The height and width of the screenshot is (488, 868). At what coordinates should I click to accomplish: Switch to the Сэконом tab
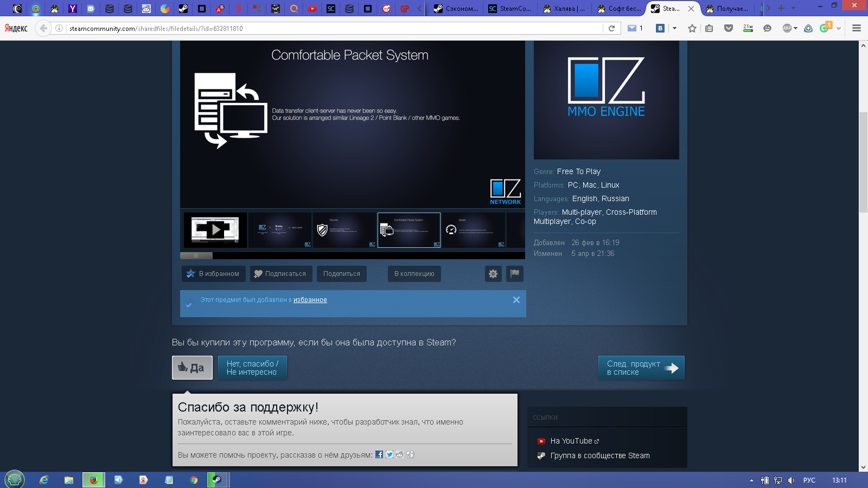click(x=457, y=9)
